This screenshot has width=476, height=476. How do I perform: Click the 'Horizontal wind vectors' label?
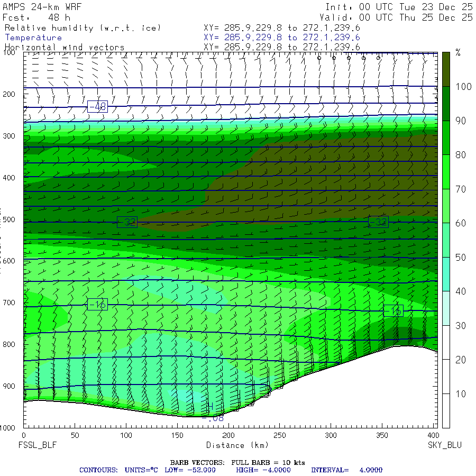pos(65,48)
